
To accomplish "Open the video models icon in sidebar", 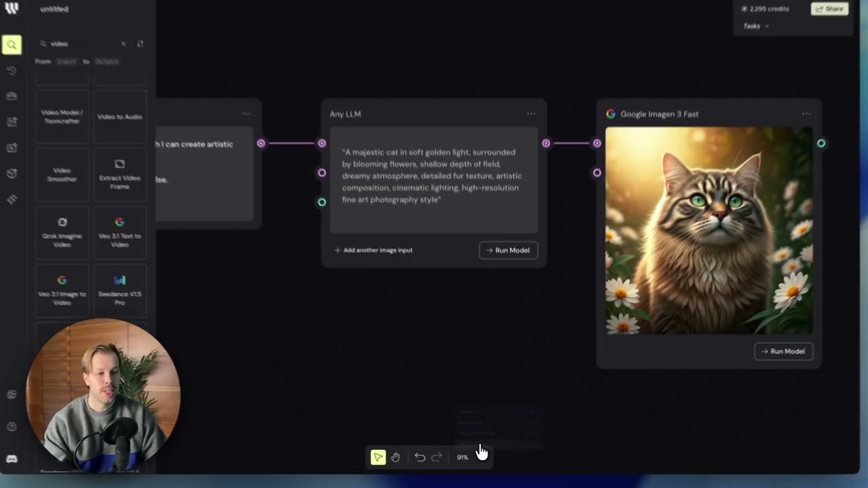I will 12,148.
